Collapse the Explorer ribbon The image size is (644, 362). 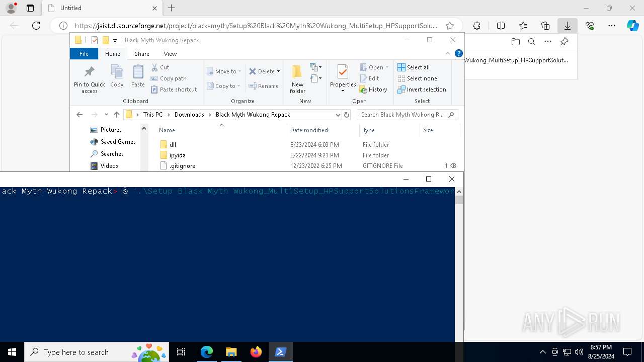pos(448,53)
